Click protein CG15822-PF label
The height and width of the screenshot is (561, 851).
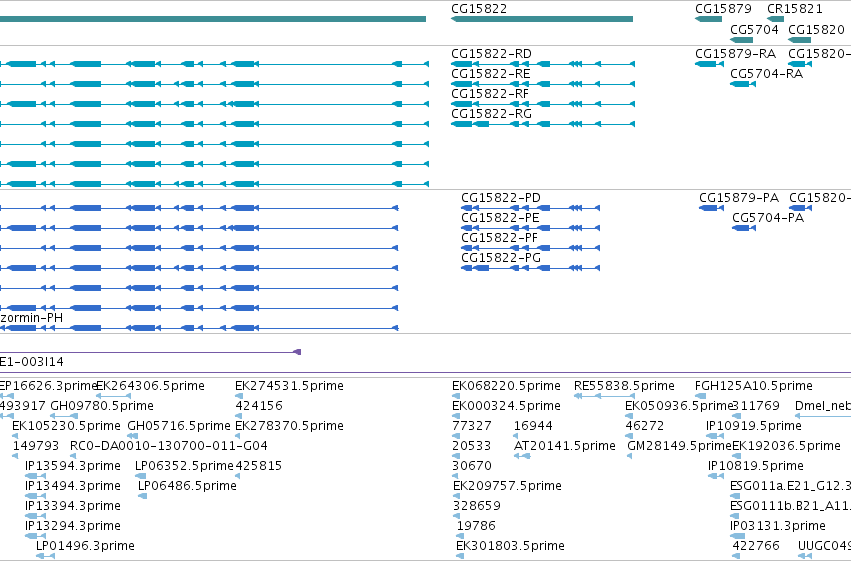pos(500,238)
